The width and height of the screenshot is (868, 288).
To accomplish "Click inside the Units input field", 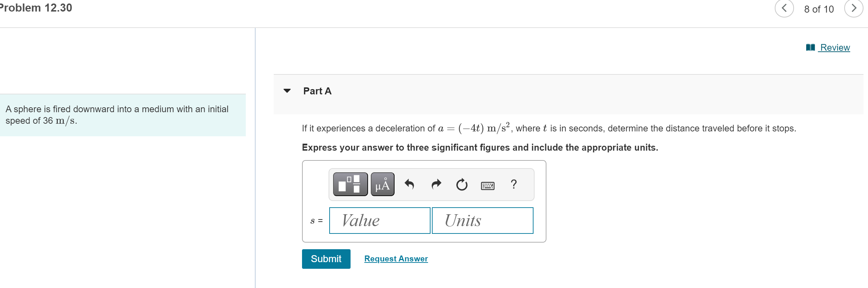I will pos(483,220).
